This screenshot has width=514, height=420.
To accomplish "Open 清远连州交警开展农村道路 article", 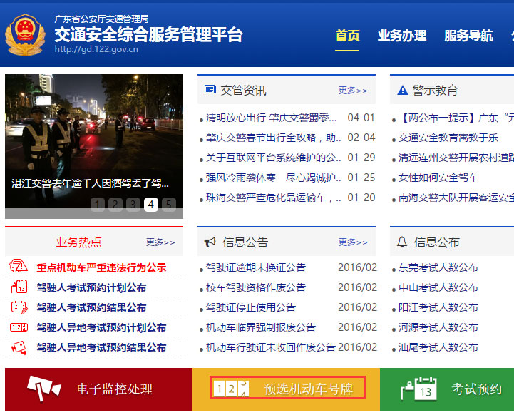I will (x=456, y=158).
